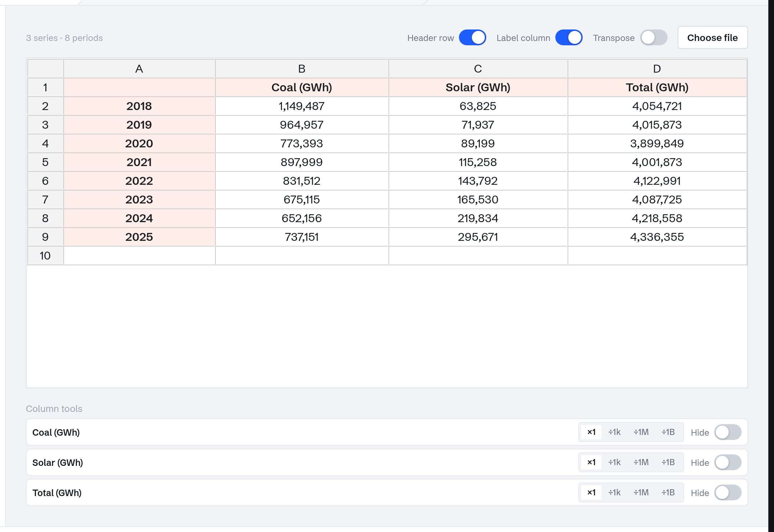
Task: Click empty cell A10 in the grid
Action: 139,256
